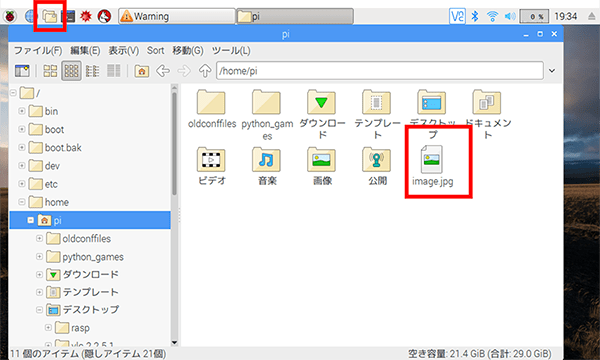The width and height of the screenshot is (600, 360).
Task: Go to the home folder via toolbar
Action: (x=142, y=71)
